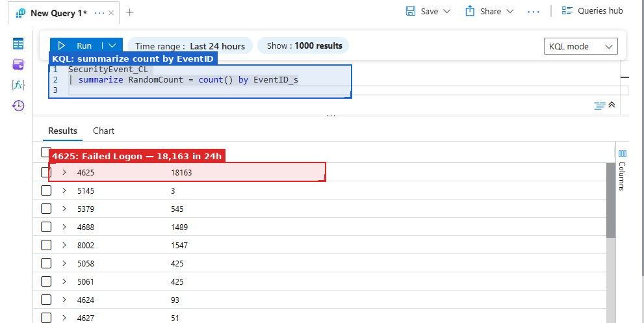Add a new query tab with plus
The height and width of the screenshot is (323, 644).
click(x=130, y=12)
